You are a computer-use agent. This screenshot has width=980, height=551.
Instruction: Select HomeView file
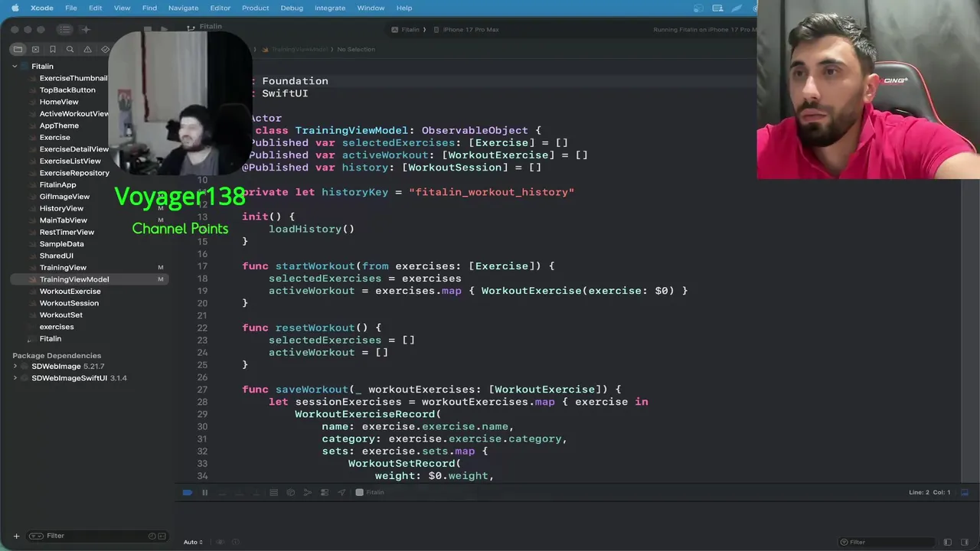(59, 102)
